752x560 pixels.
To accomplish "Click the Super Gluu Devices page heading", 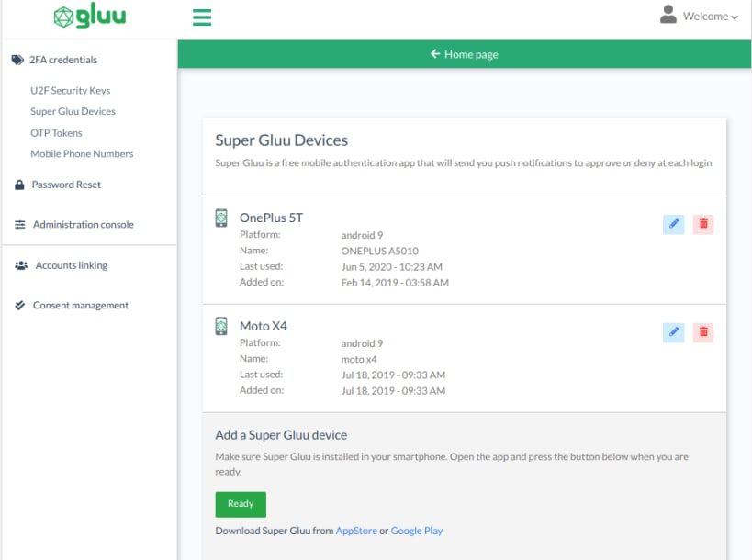I will pos(282,140).
